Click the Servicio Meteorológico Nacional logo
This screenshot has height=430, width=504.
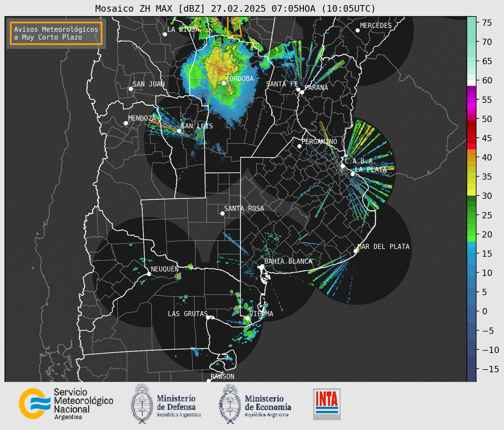pos(66,404)
